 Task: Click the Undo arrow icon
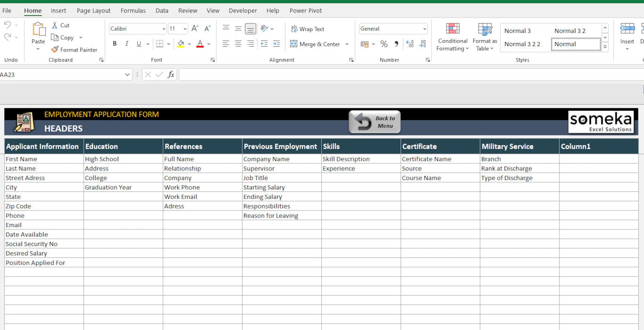[x=8, y=25]
